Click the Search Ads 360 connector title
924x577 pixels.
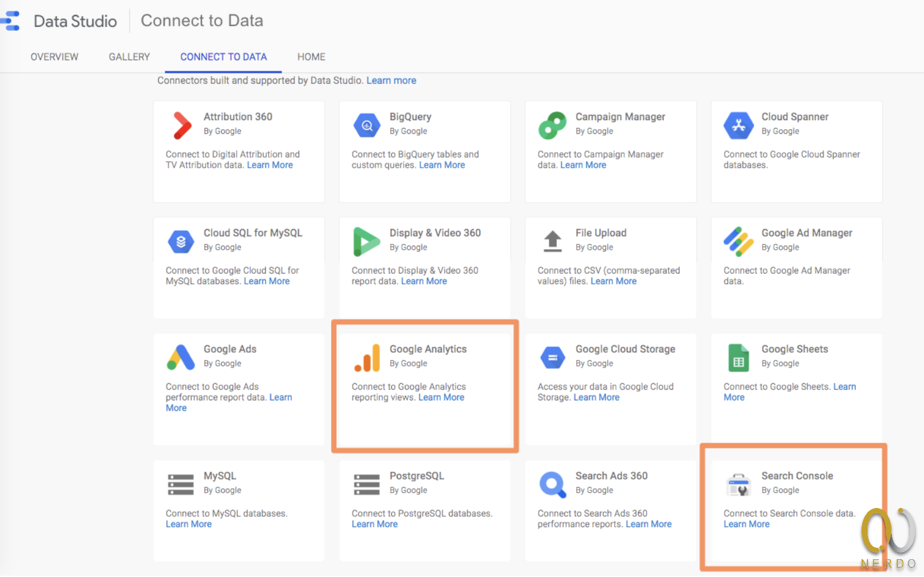[611, 476]
